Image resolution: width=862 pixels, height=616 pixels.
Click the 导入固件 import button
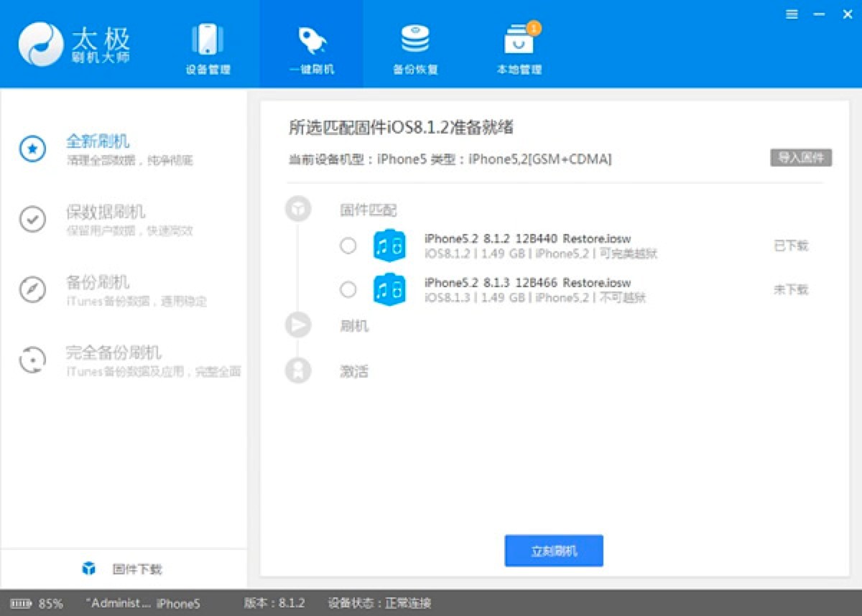801,158
